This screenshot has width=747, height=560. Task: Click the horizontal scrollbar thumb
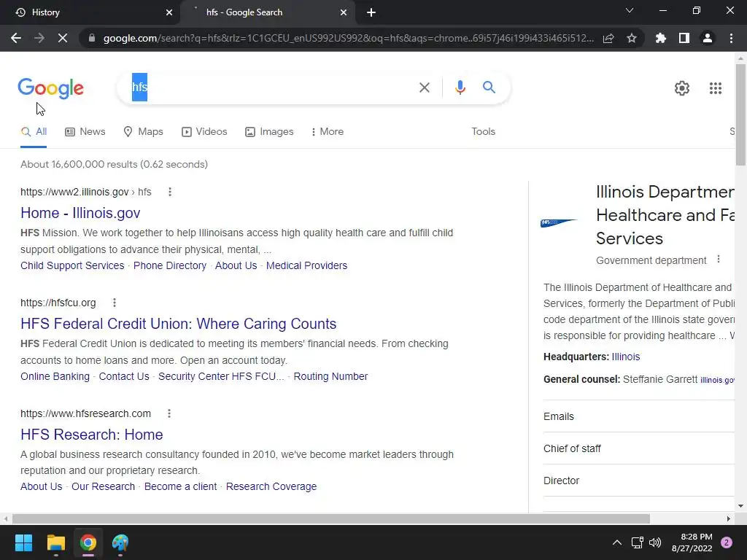331,518
